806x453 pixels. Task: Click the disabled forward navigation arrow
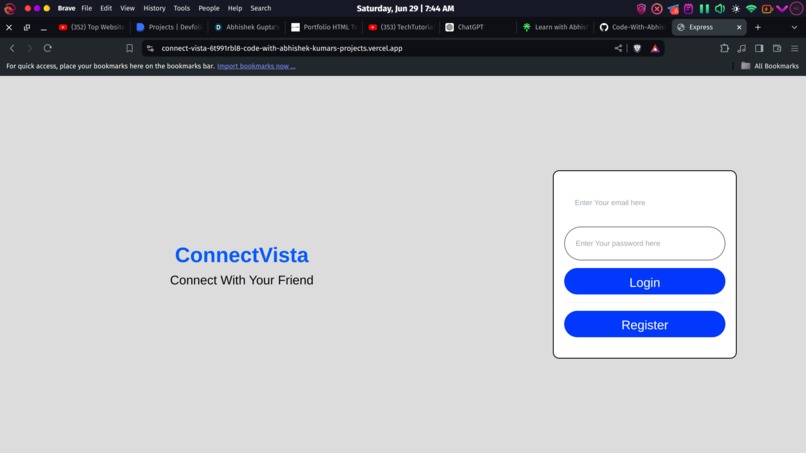[x=30, y=48]
